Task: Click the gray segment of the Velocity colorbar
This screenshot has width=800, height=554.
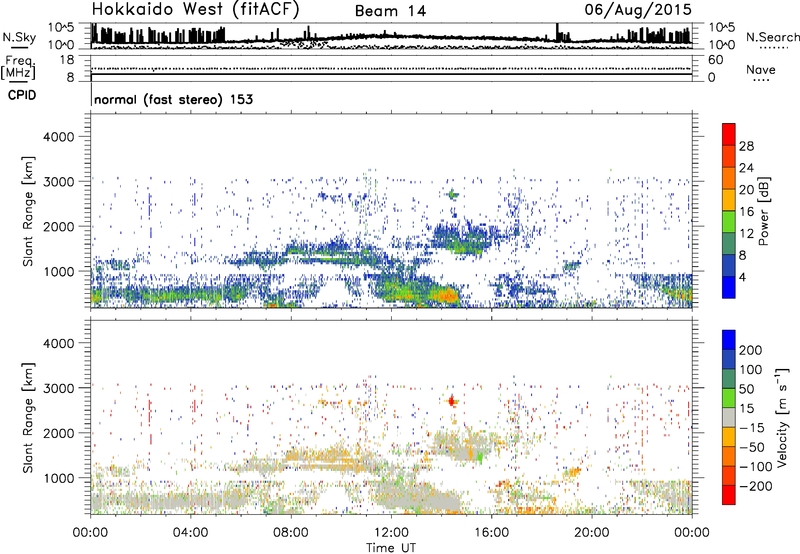Action: [729, 417]
